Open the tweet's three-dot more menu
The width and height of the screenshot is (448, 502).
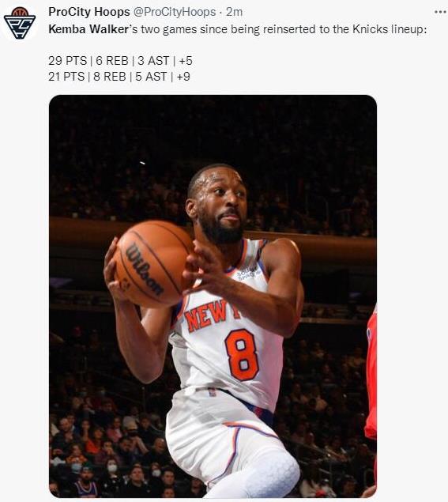click(441, 12)
